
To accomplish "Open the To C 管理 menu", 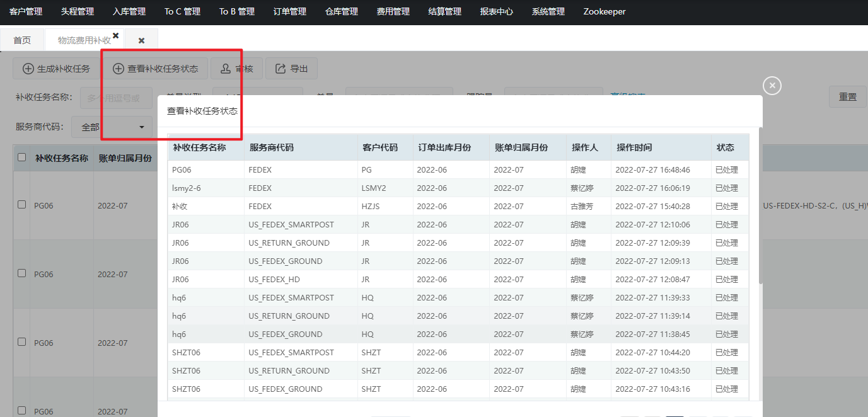I will click(183, 11).
